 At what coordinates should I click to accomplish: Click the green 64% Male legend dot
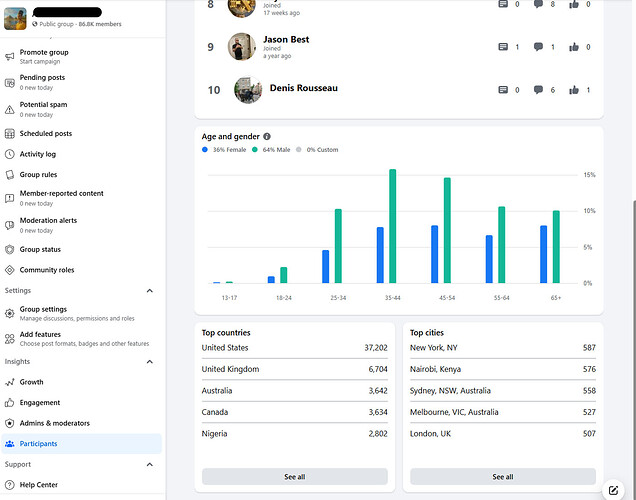(256, 150)
